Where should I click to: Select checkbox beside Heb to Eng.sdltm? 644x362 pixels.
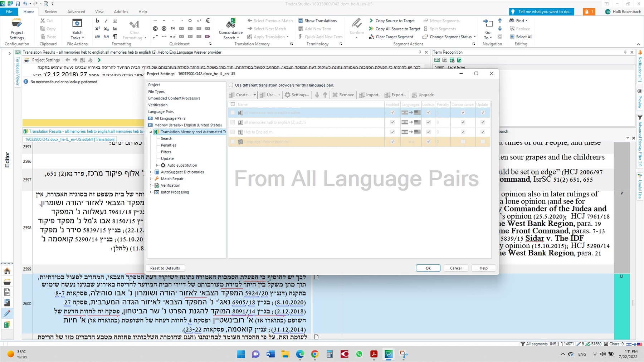233,132
